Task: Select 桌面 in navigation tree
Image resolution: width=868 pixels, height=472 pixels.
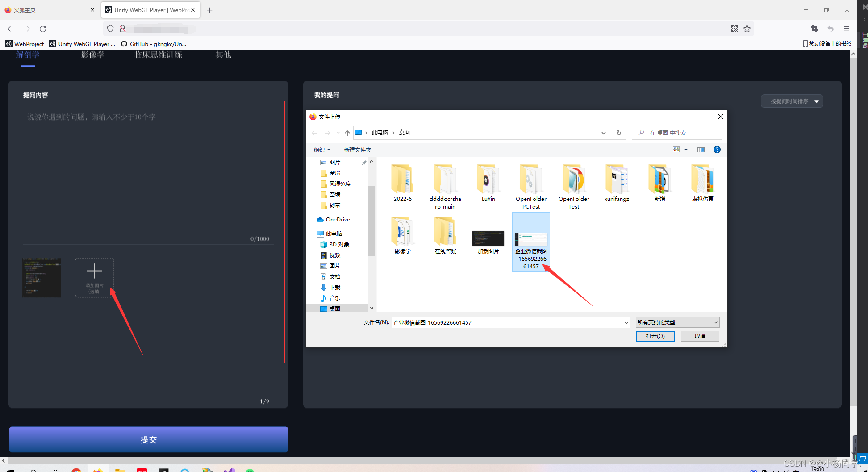Action: coord(334,309)
